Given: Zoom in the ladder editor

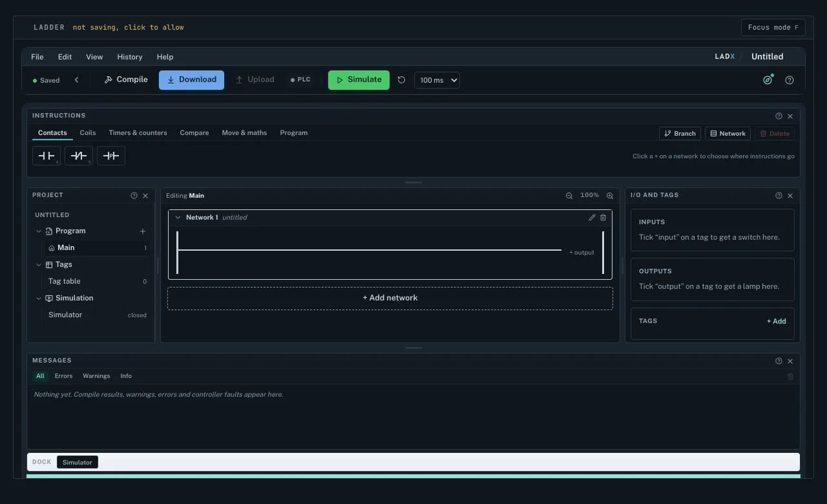Looking at the screenshot, I should 610,196.
